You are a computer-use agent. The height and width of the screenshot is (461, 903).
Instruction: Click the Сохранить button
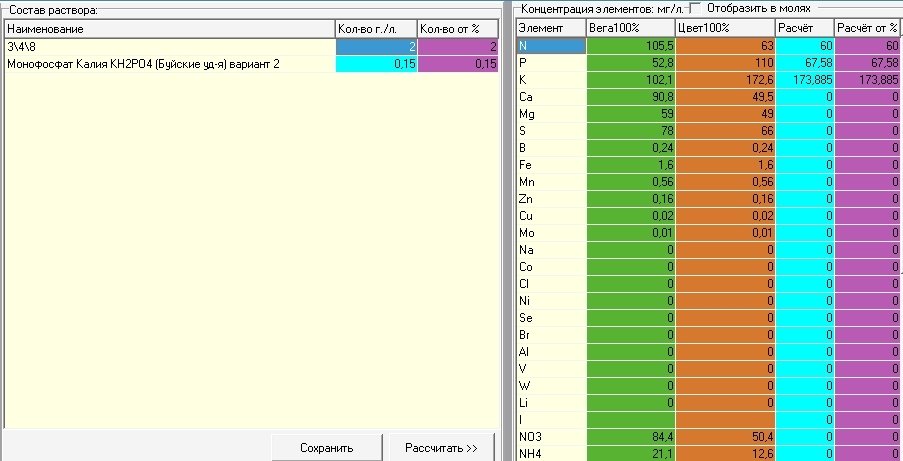327,448
